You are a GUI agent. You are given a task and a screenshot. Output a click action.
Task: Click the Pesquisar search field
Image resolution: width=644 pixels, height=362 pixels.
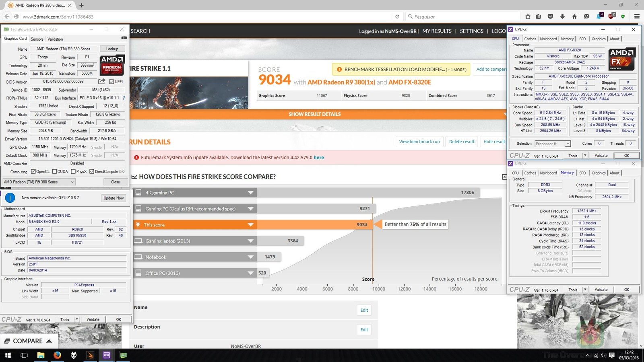463,16
